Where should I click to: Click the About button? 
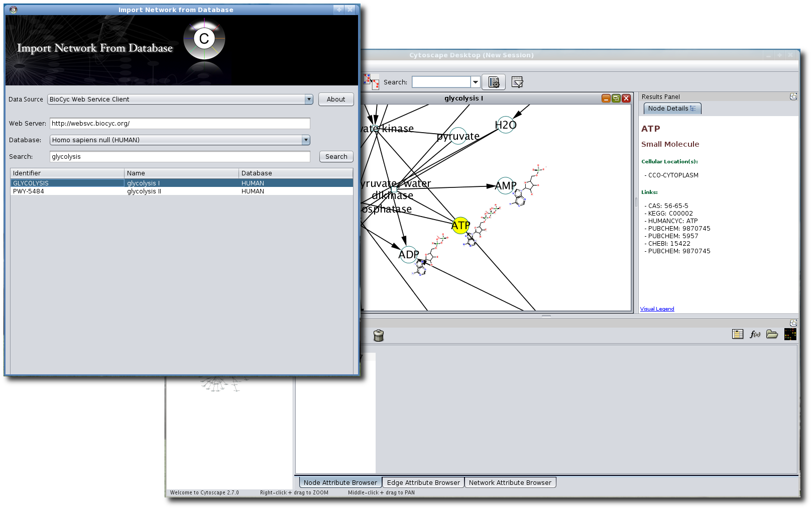(336, 99)
